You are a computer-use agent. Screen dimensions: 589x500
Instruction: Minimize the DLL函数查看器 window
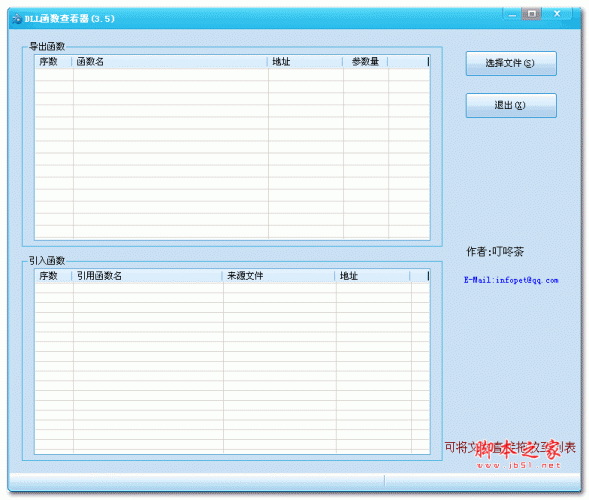[x=512, y=14]
